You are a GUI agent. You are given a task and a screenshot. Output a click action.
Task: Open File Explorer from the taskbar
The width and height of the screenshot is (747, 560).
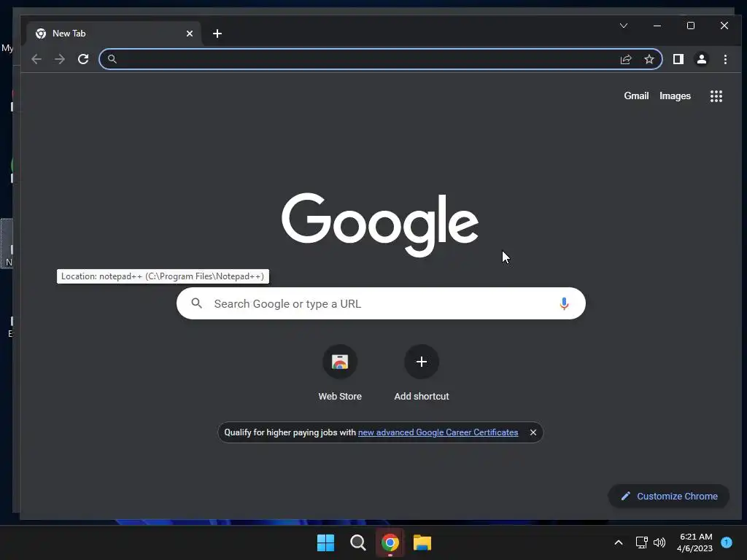(422, 542)
